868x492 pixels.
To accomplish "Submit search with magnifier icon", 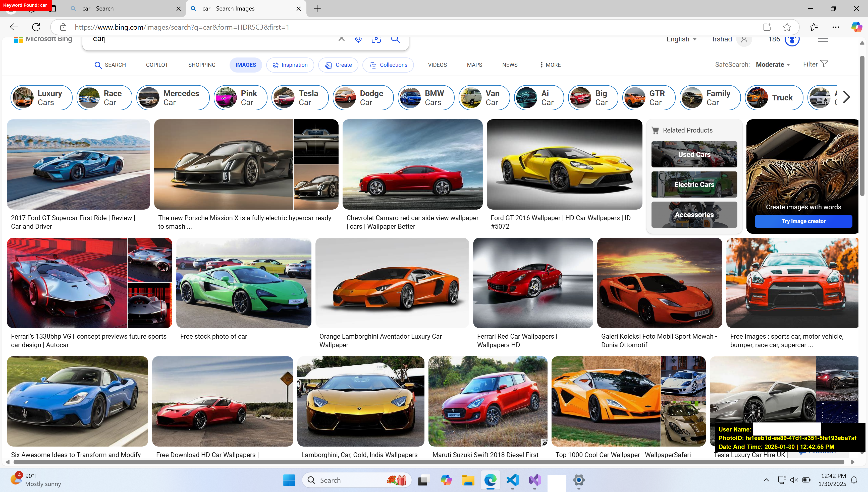I will coord(395,39).
